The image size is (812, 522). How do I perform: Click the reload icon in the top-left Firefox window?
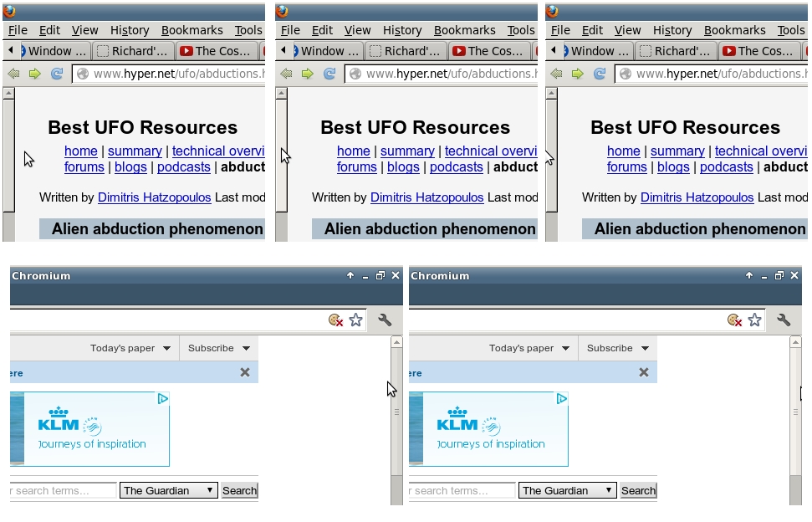(x=57, y=74)
